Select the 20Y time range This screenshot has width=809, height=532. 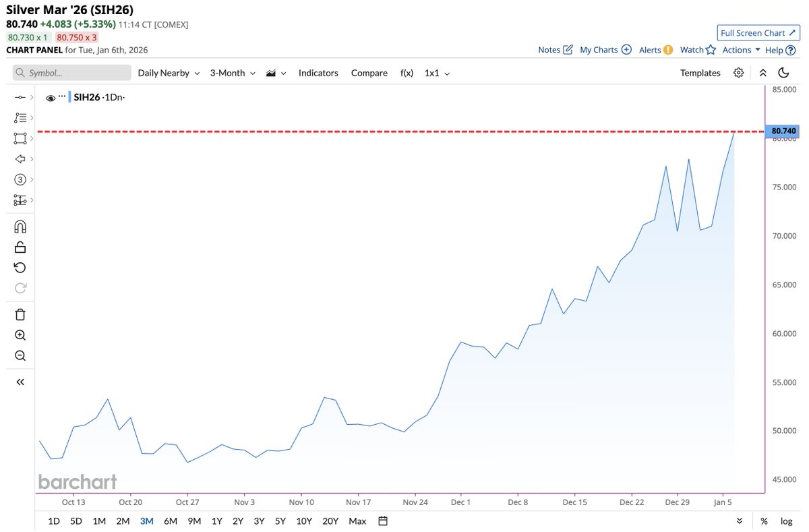coord(330,521)
